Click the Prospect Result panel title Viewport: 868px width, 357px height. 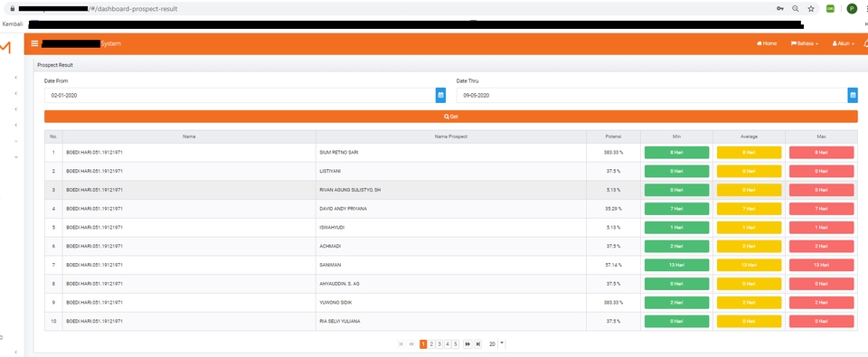click(x=55, y=65)
